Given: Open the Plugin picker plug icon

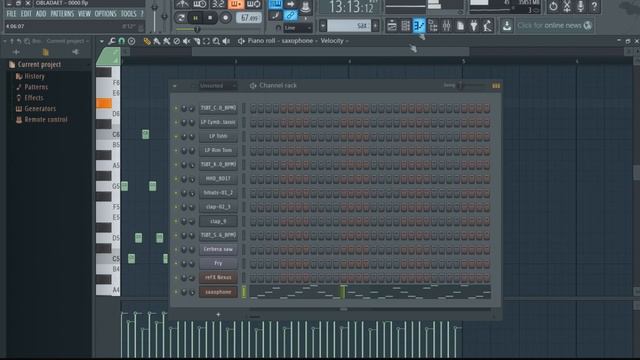Looking at the screenshot, I should tap(474, 26).
